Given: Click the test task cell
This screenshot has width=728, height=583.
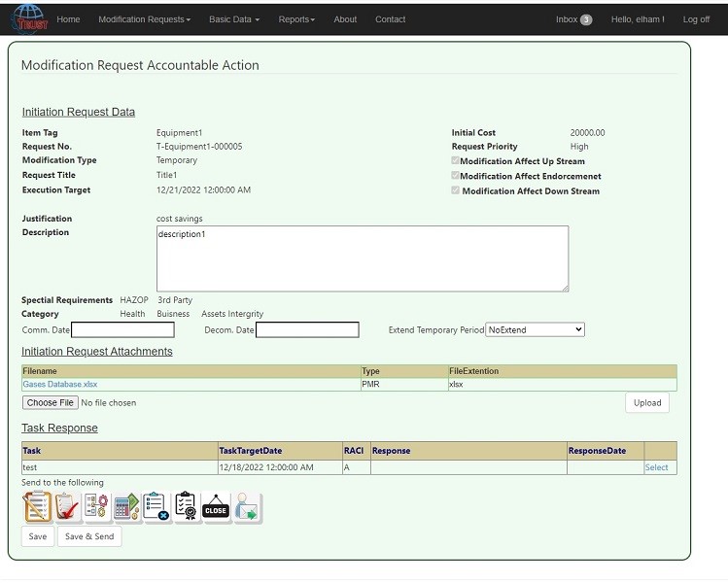Looking at the screenshot, I should click(x=120, y=467).
